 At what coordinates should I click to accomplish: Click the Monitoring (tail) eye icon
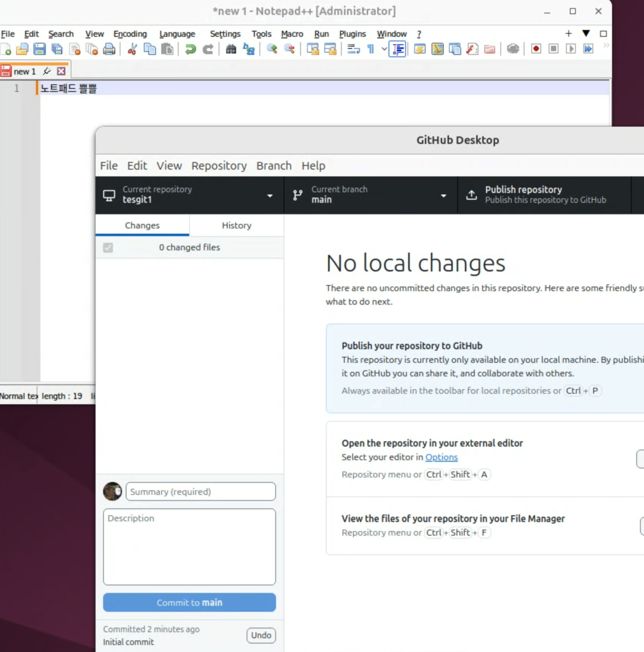(513, 49)
